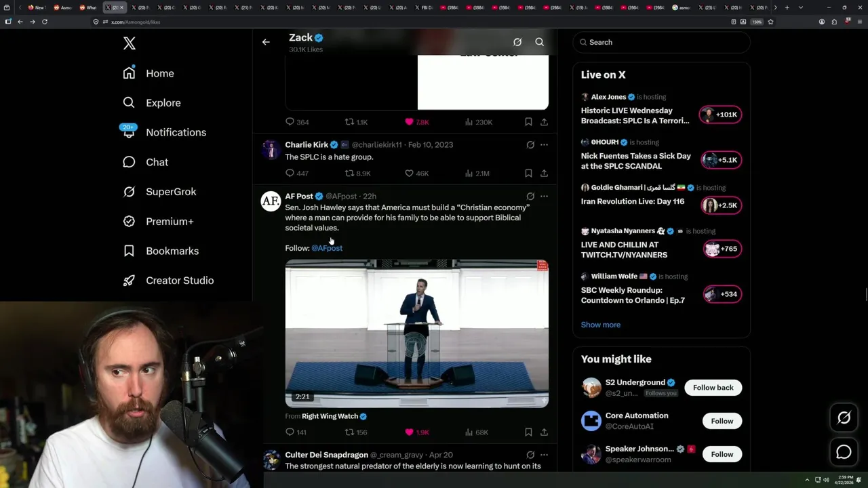
Task: View Charlie Kirk post's 2.1M views
Action: coord(477,174)
